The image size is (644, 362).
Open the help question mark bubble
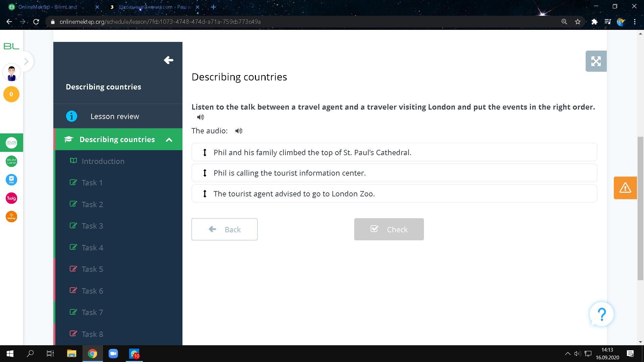click(x=601, y=314)
